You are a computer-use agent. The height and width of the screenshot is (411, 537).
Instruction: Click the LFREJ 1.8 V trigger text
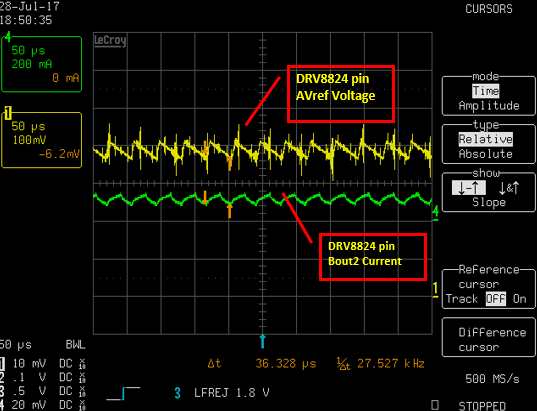[x=232, y=393]
